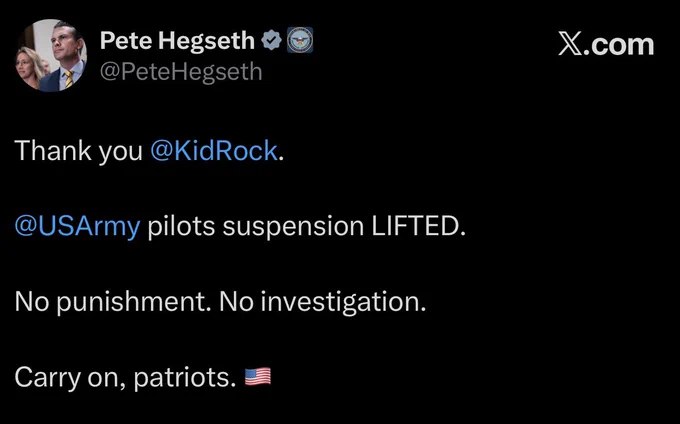The image size is (680, 424).
Task: Click the word 'pilots' in the post
Action: click(x=179, y=225)
